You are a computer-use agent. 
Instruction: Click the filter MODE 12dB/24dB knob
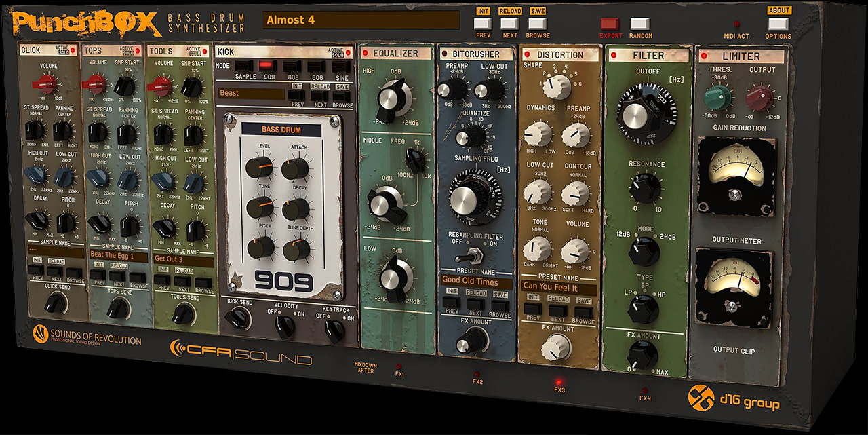click(x=644, y=252)
